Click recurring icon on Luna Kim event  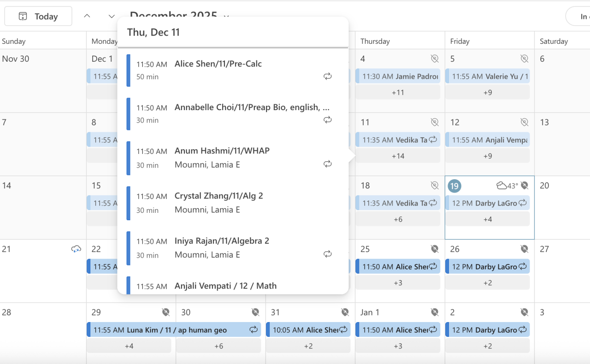tap(254, 330)
